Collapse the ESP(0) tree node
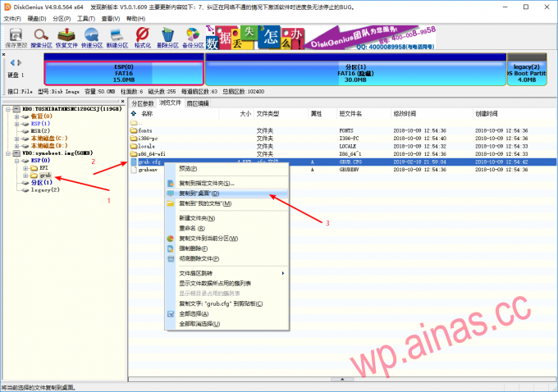Image resolution: width=558 pixels, height=392 pixels. (x=16, y=161)
